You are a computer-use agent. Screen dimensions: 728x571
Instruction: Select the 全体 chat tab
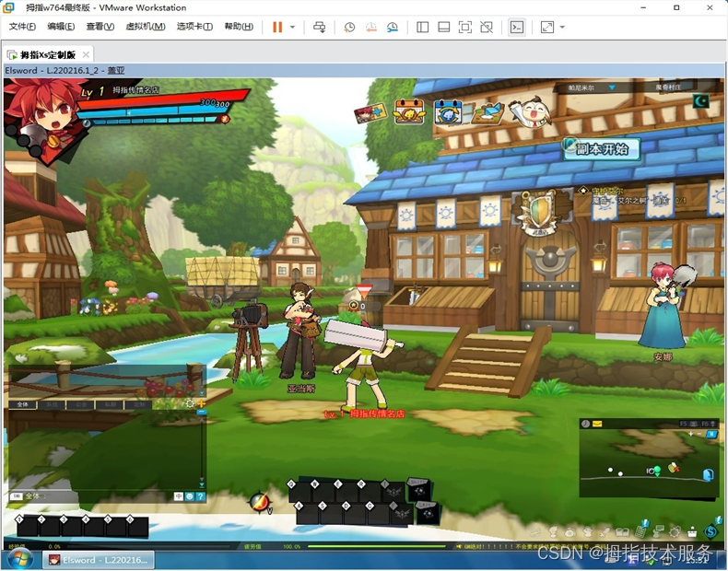click(x=22, y=404)
